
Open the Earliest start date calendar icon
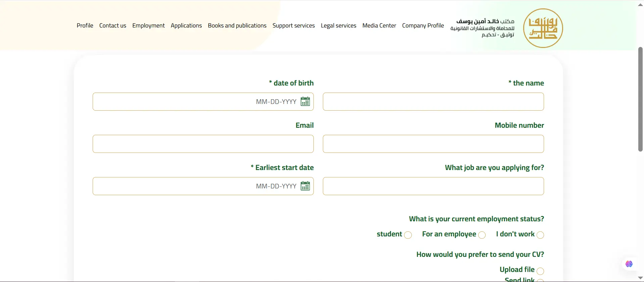305,186
